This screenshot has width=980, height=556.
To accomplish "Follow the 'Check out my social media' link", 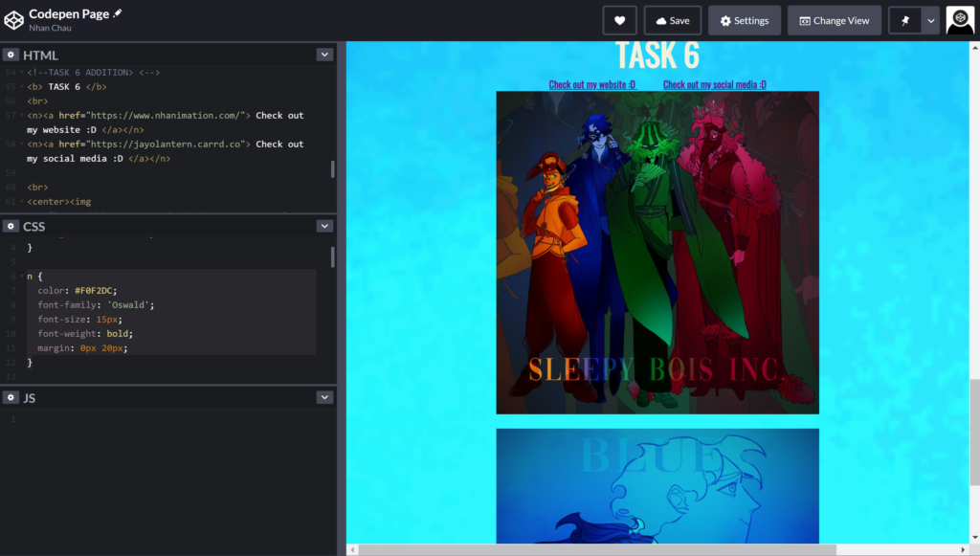I will coord(714,84).
